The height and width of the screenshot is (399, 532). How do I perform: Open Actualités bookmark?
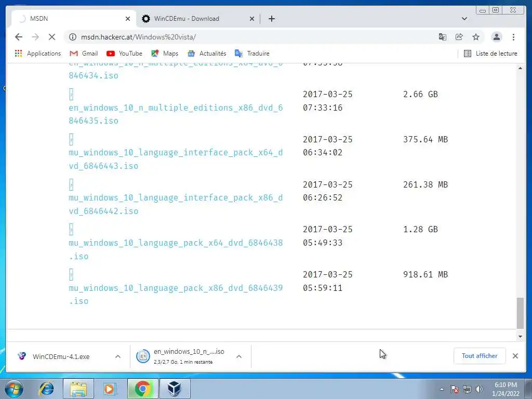(x=207, y=54)
